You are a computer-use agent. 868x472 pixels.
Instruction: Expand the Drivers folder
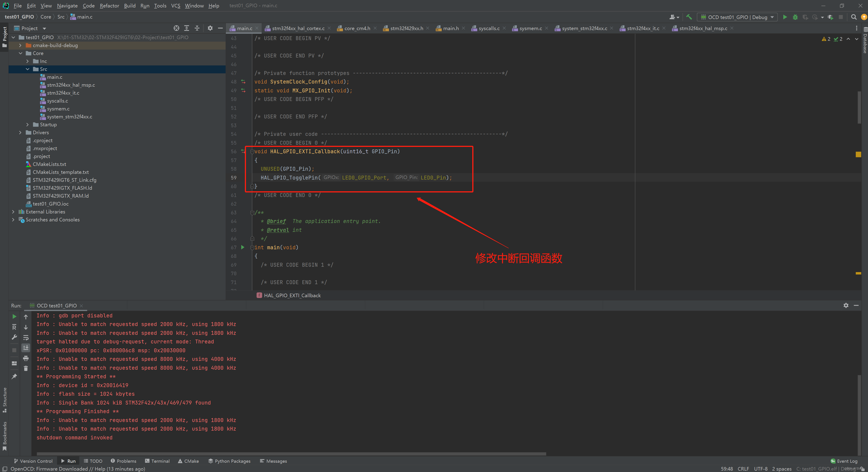(20, 133)
